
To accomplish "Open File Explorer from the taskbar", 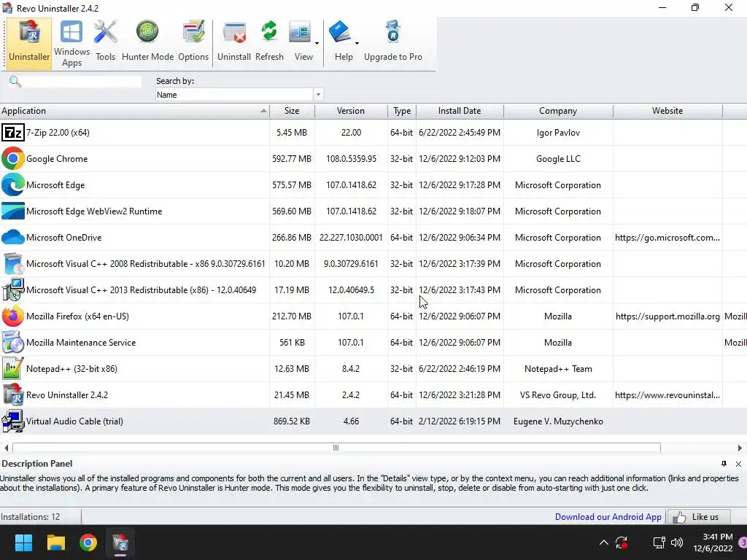I will tap(55, 542).
